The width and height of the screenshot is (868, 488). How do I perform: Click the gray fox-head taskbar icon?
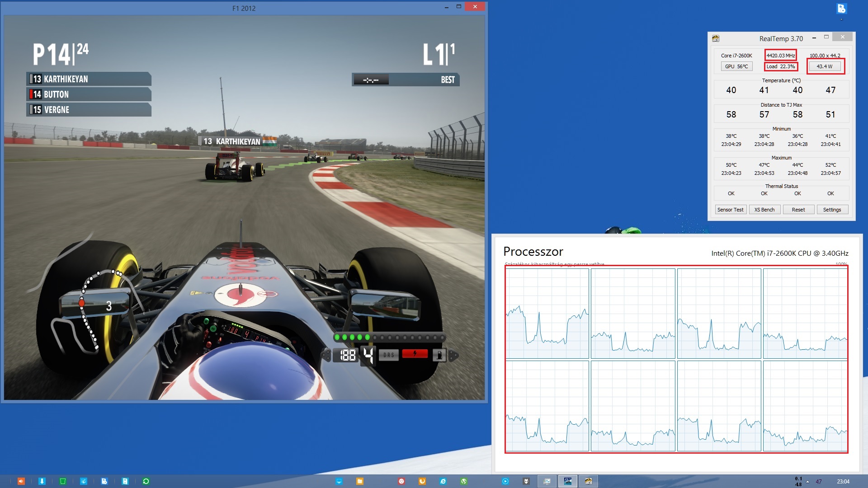[526, 481]
